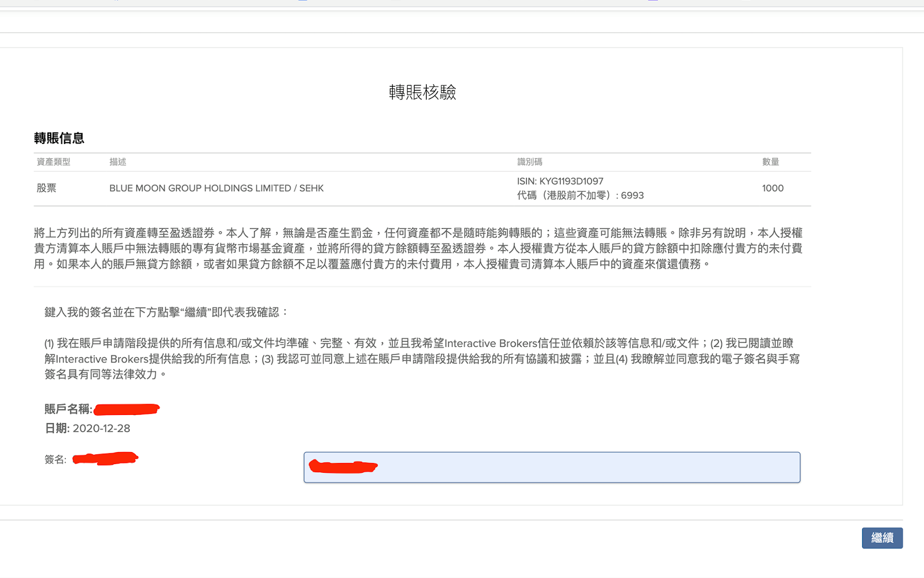Screen dimensions: 924x578
Task: Select BLUE MOON GROUP HOLDINGS LIMITED description
Action: pyautogui.click(x=217, y=188)
